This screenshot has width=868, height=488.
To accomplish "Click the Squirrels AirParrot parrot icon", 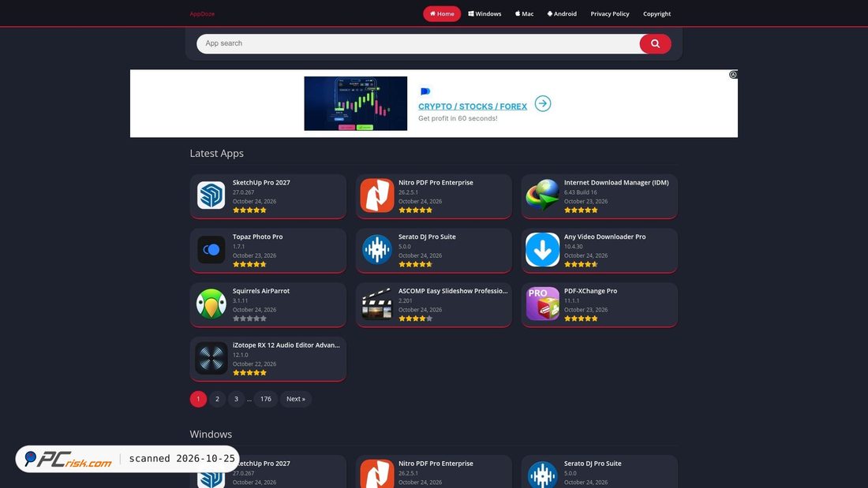I will tap(211, 304).
